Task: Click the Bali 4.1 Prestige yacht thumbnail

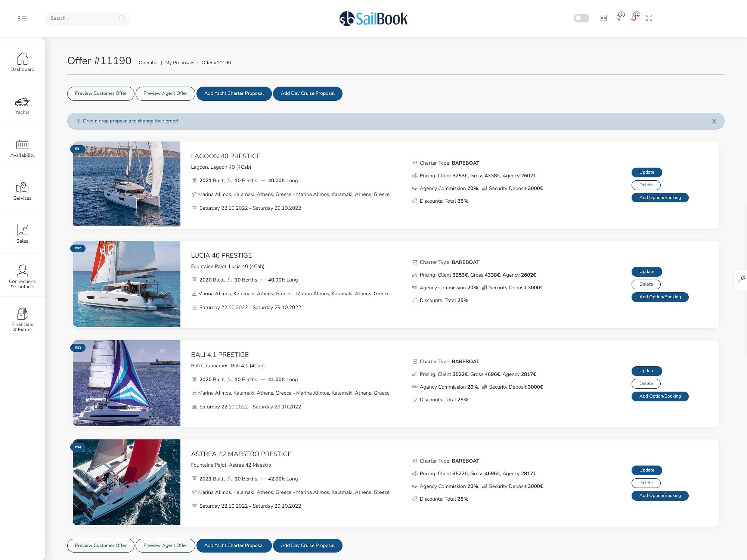Action: click(127, 383)
